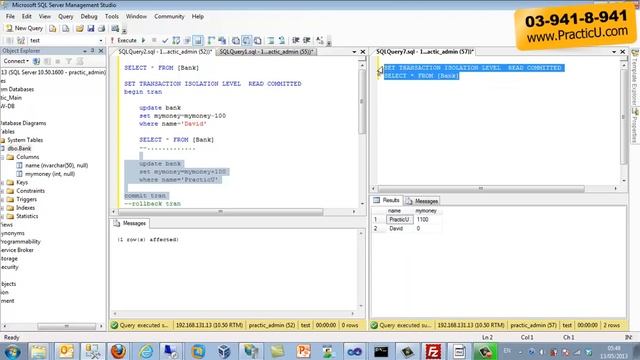640x360 pixels.
Task: Open the Query menu
Action: (x=65, y=16)
